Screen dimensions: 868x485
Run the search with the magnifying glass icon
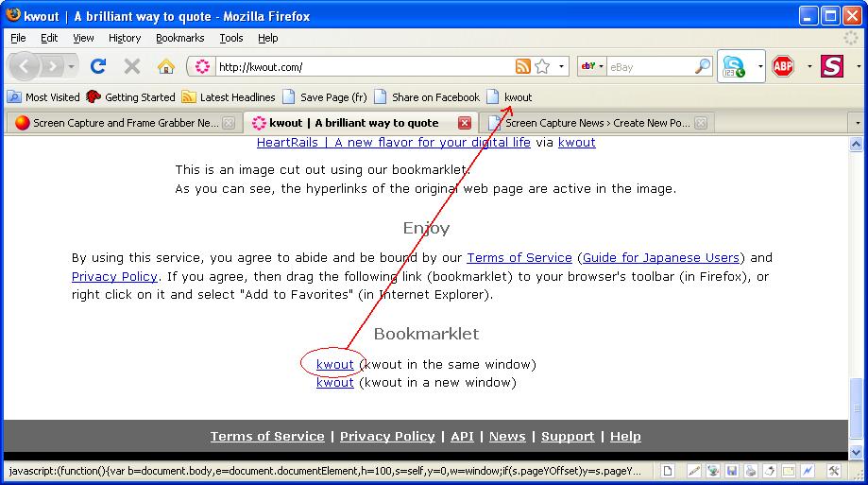[703, 66]
